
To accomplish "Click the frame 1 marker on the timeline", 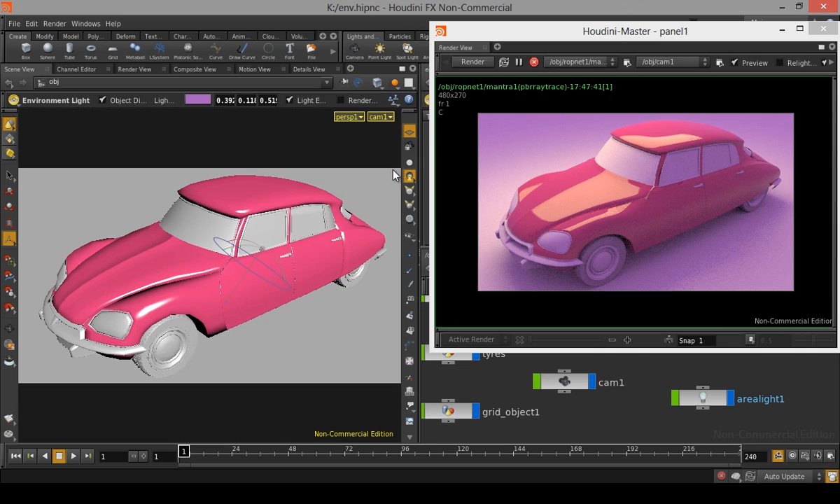I will coord(183,451).
